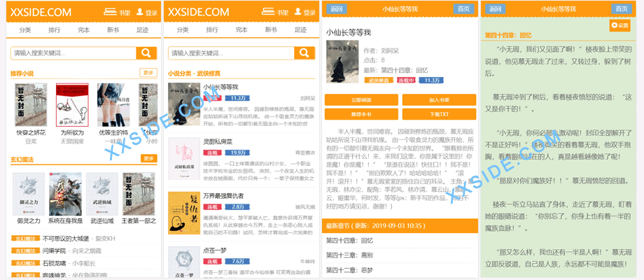Focus the category screen search keyword field
The image size is (644, 280).
pos(231,53)
